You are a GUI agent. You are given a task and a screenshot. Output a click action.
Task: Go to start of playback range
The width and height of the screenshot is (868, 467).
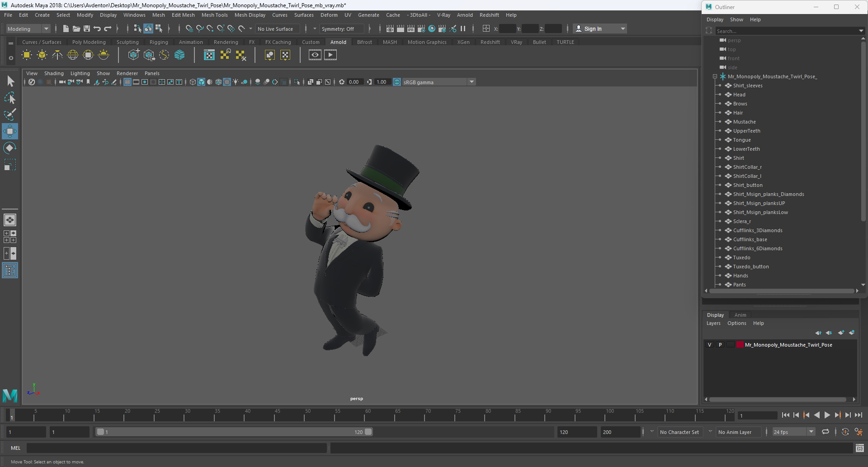pos(785,415)
